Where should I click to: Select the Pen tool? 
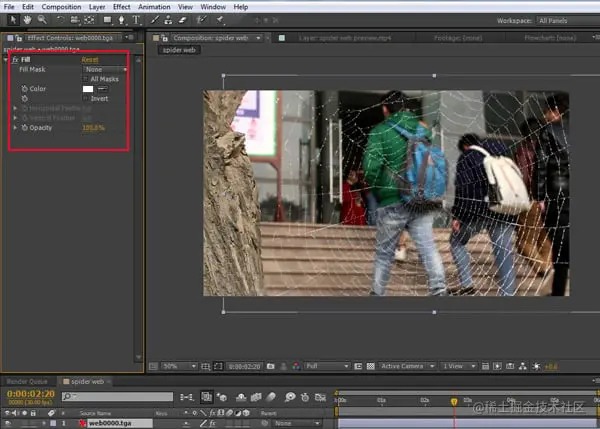tap(122, 20)
